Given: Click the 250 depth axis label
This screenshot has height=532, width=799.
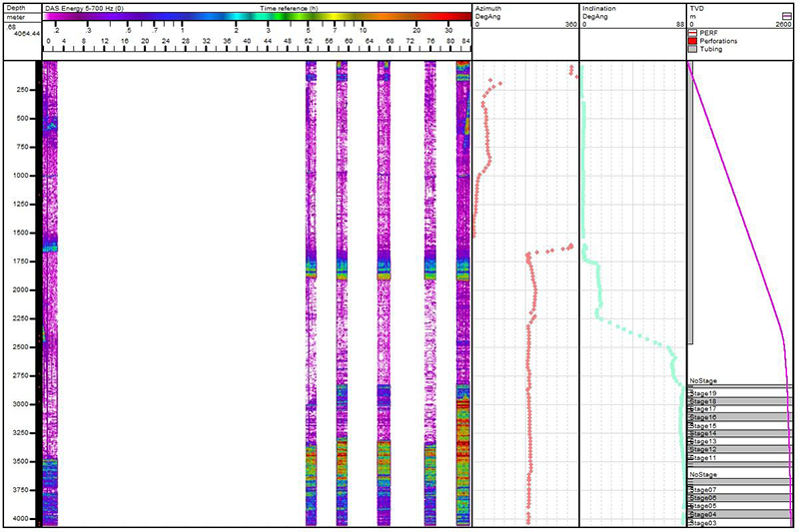Looking at the screenshot, I should [23, 90].
